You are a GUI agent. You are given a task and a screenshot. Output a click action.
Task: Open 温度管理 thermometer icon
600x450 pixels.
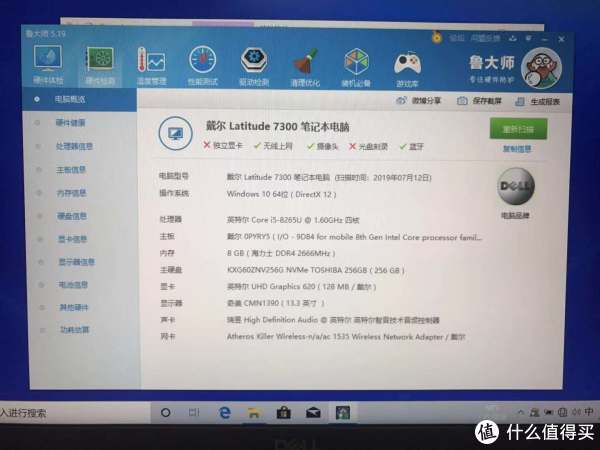pyautogui.click(x=152, y=66)
